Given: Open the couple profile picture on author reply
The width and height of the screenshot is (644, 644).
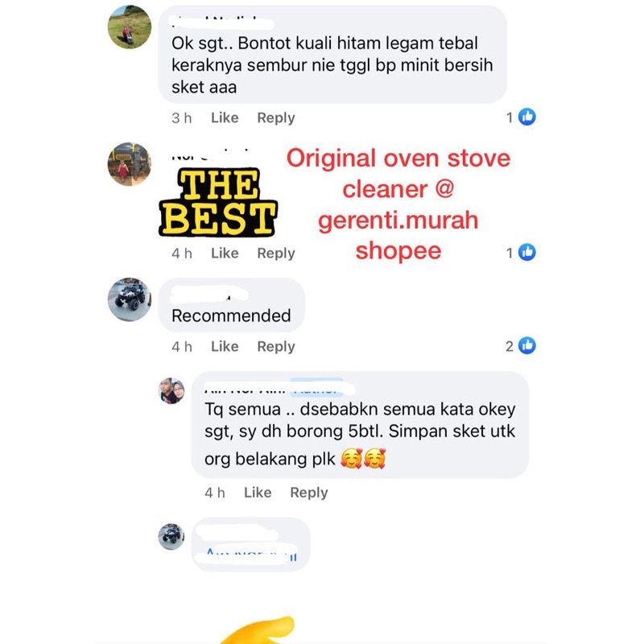Looking at the screenshot, I should click(x=171, y=391).
